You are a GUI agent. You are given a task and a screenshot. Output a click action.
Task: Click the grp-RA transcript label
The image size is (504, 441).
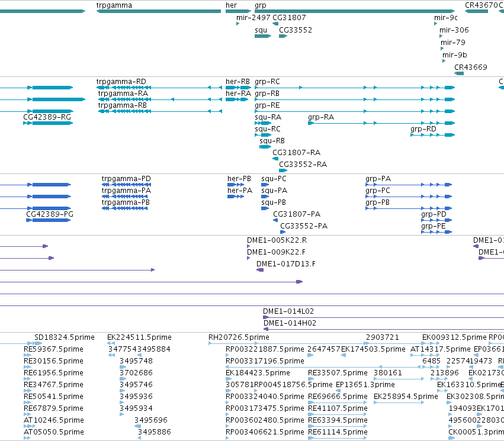click(321, 117)
